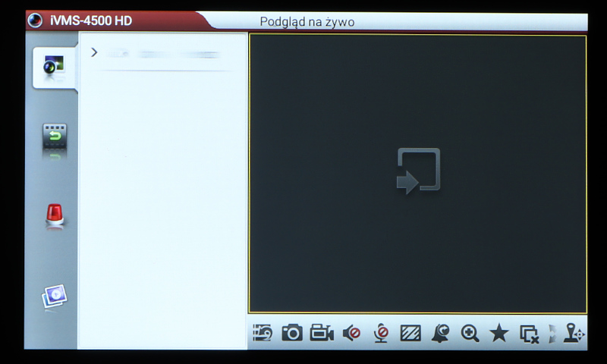607x364 pixels.
Task: Add to favorites with star icon
Action: (x=498, y=333)
